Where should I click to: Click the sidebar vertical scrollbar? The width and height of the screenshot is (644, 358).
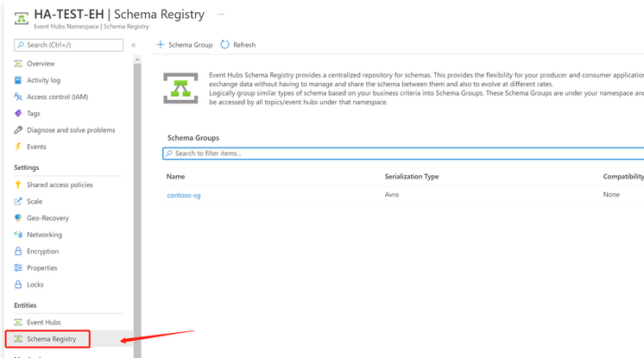tap(137, 210)
